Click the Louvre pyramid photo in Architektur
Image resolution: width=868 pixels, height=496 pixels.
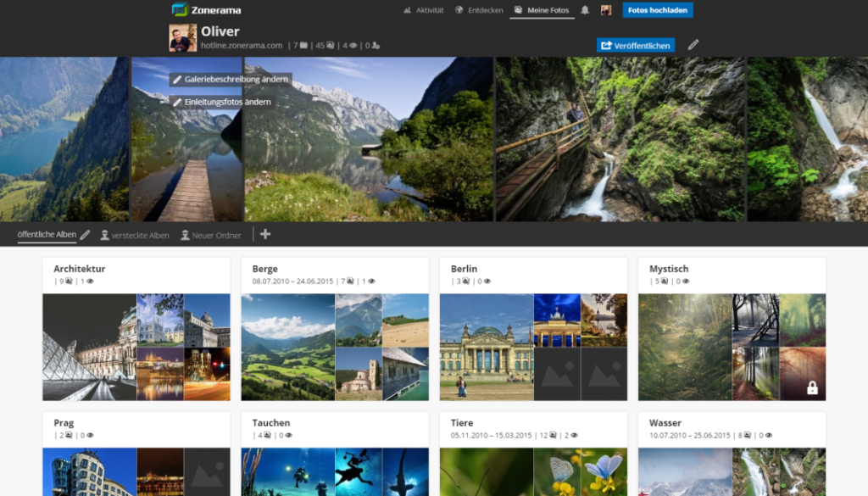pos(89,347)
